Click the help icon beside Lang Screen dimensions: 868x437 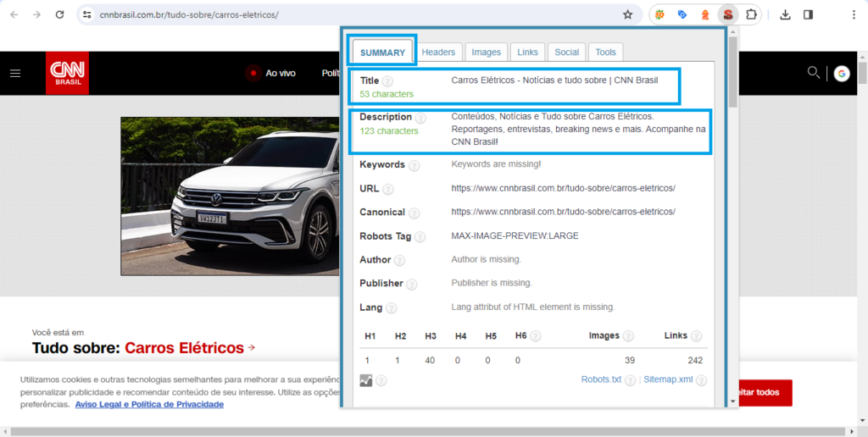(392, 308)
